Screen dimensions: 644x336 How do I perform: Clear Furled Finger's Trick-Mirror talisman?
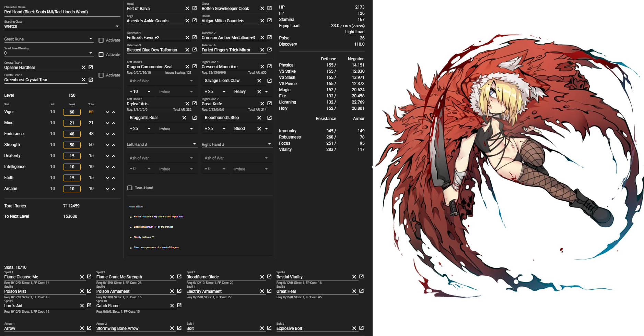point(262,50)
